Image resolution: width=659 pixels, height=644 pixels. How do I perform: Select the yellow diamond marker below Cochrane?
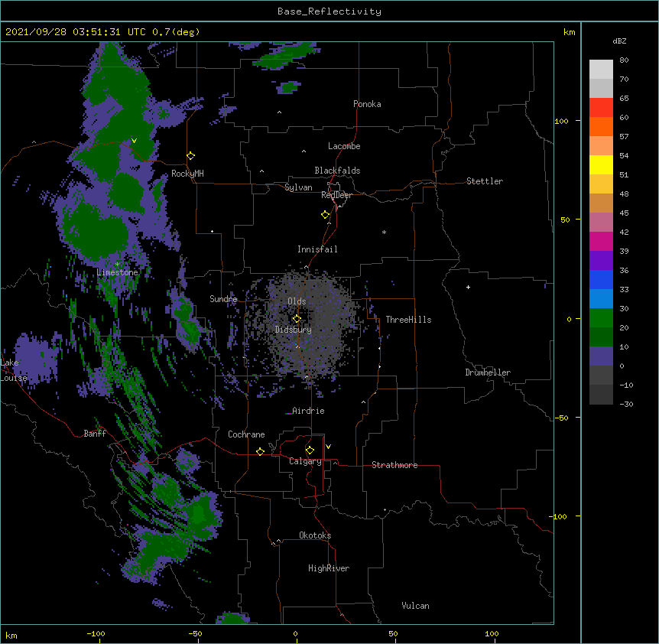260,451
